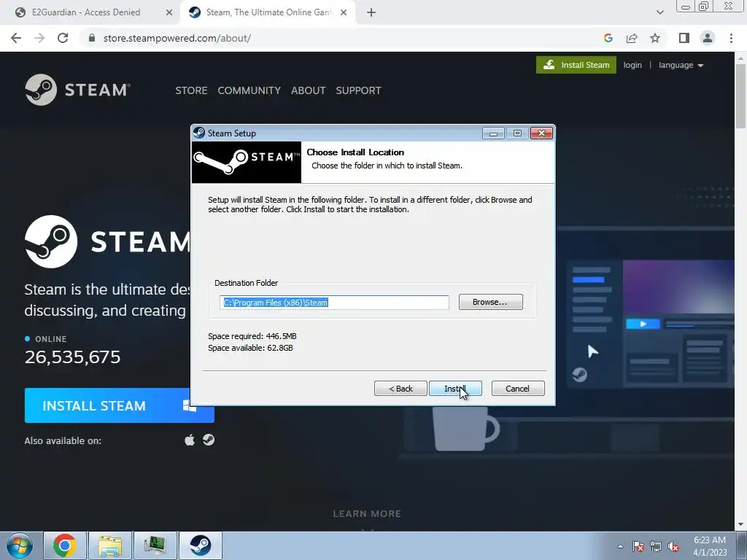Open the tab search dropdown arrow

click(659, 12)
